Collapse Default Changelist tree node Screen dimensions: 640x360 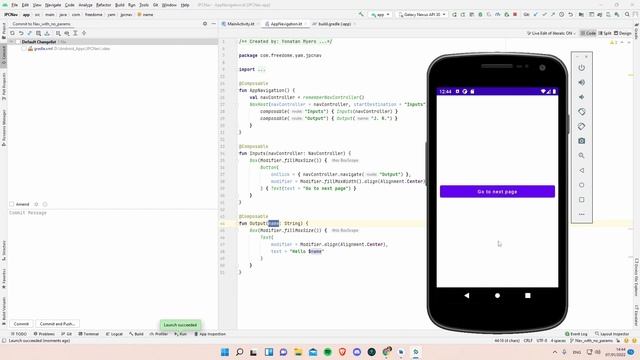coord(11,42)
